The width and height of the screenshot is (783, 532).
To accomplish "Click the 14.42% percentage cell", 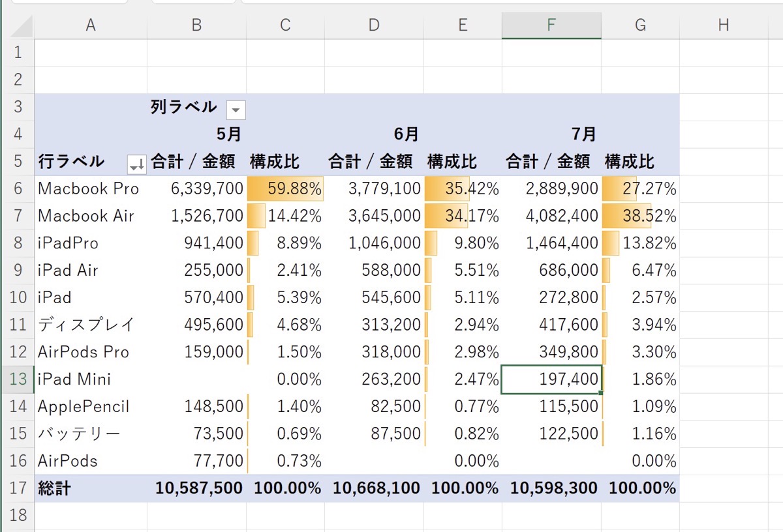I will tap(285, 216).
